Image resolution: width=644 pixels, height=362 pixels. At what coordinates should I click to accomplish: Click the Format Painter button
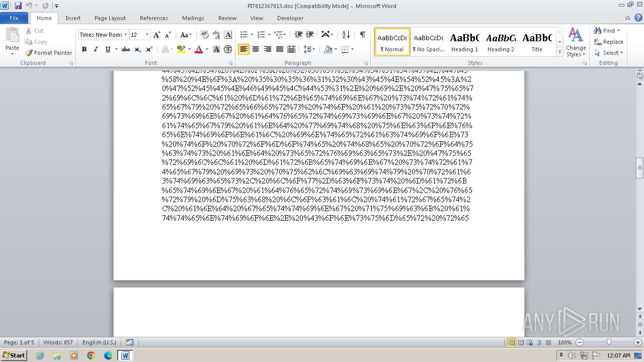coord(48,53)
